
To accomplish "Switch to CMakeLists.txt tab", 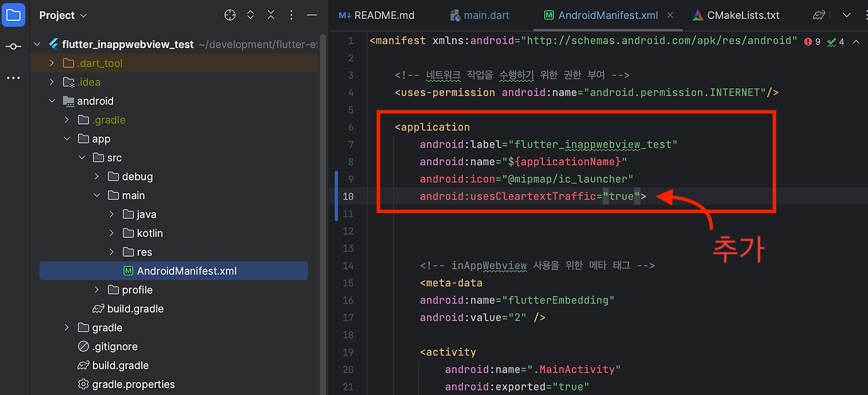I will coord(736,15).
